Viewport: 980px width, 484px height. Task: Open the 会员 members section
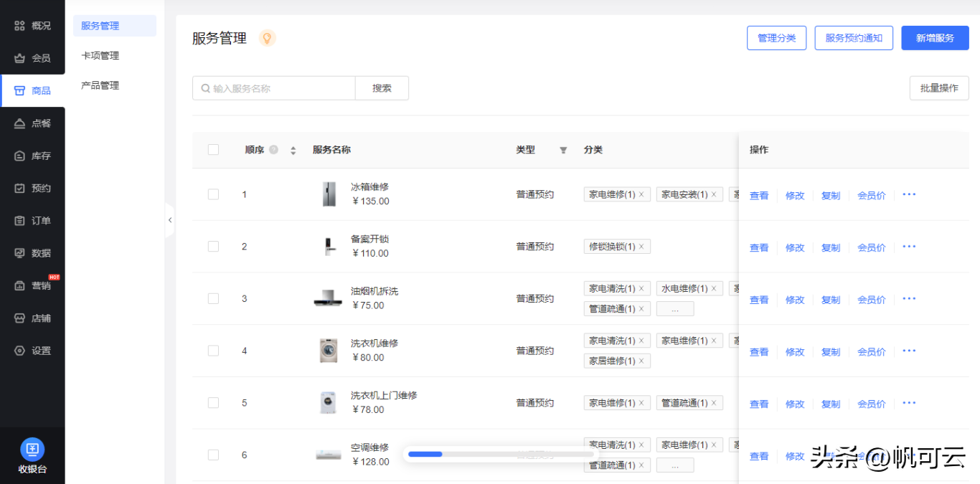[x=32, y=58]
